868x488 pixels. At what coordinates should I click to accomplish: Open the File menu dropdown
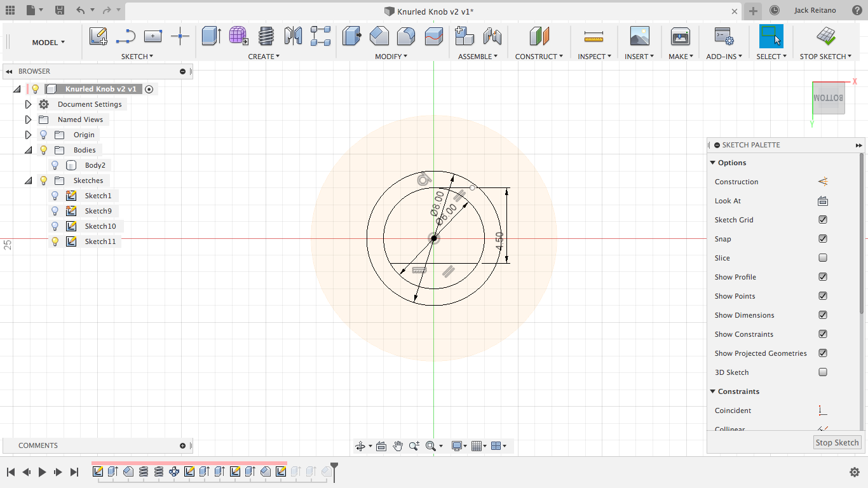pos(35,10)
